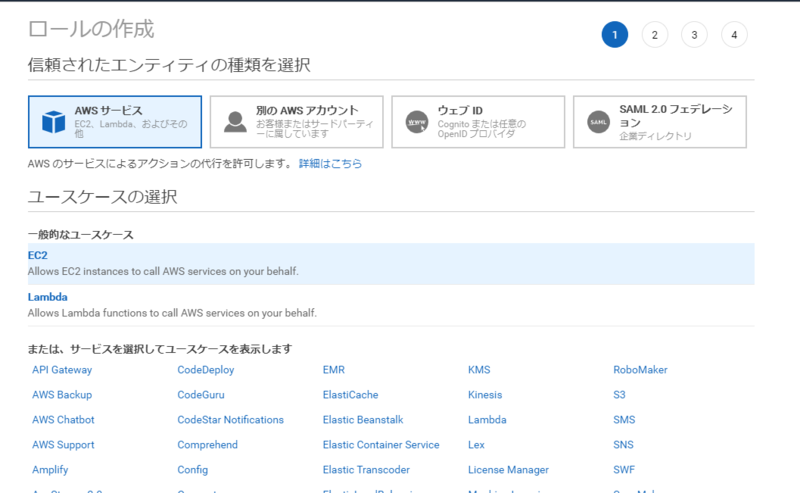The width and height of the screenshot is (800, 493).
Task: Click the EC2 description text
Action: [163, 272]
